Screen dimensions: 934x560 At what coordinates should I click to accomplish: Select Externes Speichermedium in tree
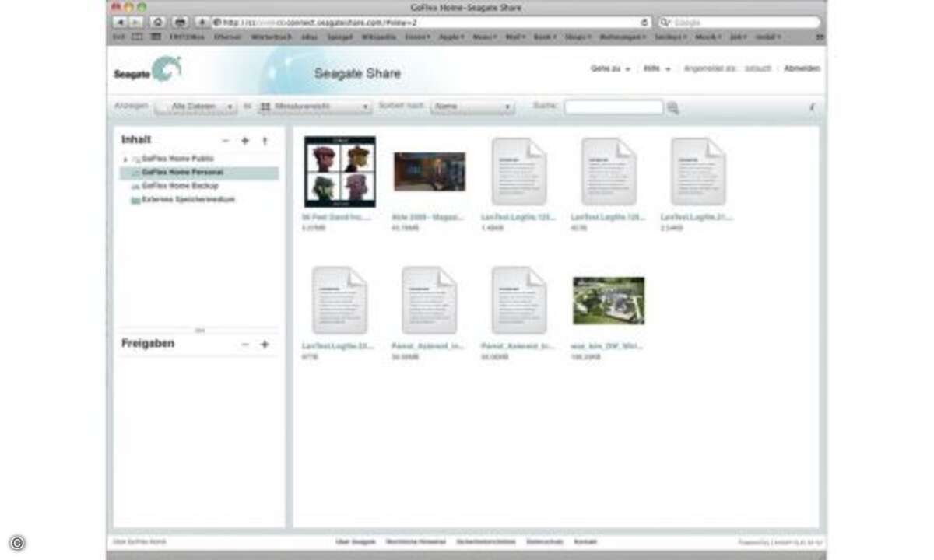pyautogui.click(x=188, y=200)
